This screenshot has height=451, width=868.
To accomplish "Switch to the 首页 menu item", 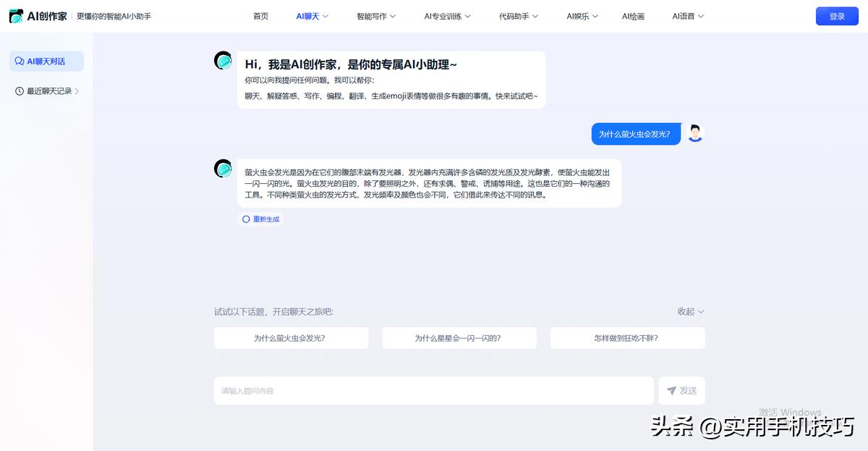I will coord(260,15).
